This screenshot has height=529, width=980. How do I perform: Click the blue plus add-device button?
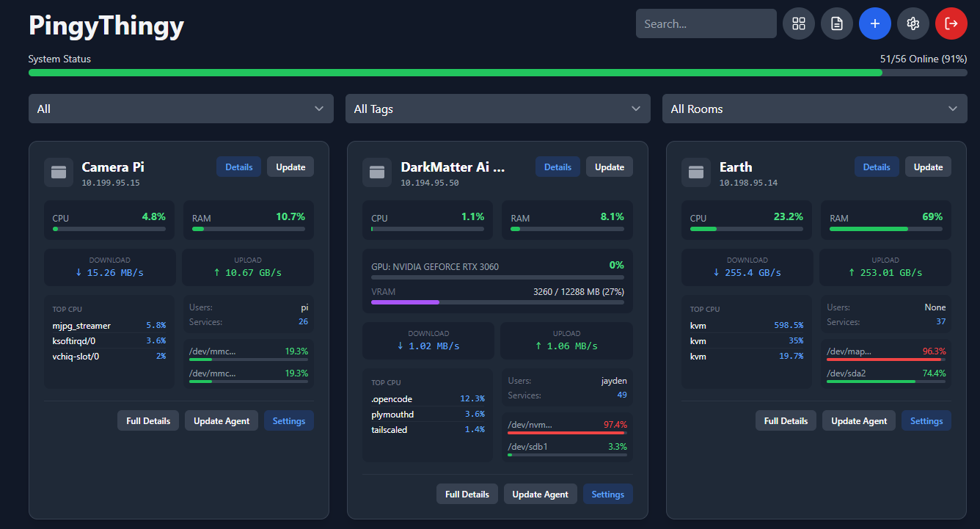coord(875,23)
